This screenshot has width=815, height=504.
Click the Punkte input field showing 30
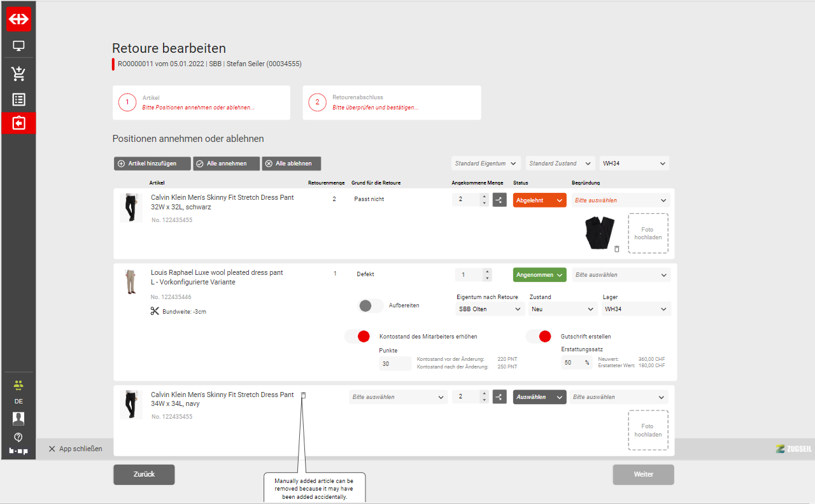coord(395,363)
